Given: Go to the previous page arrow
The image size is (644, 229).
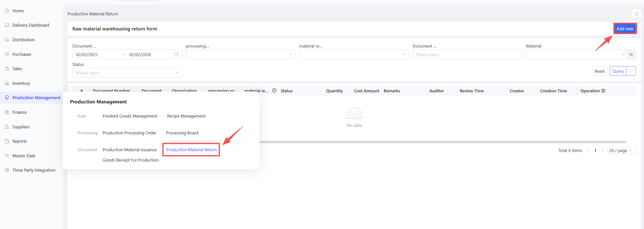Looking at the screenshot, I should tap(588, 150).
